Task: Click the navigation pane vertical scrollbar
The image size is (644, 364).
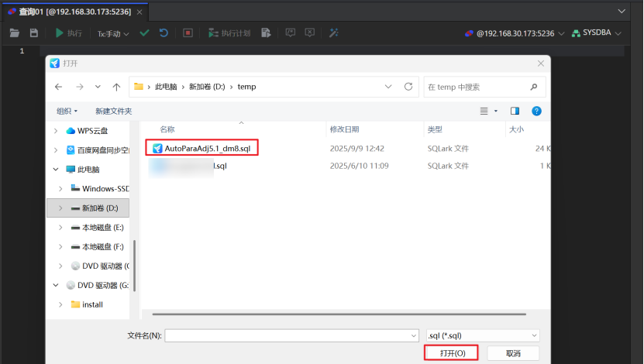Action: click(134, 266)
